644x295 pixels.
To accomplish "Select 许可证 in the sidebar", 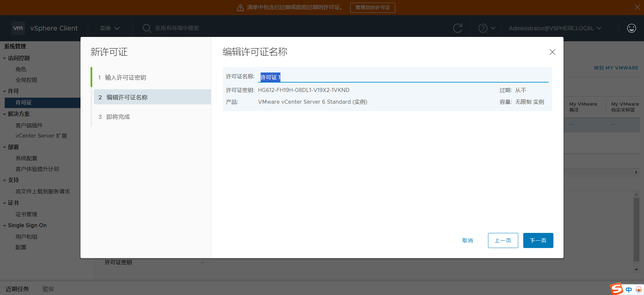I will pos(43,103).
